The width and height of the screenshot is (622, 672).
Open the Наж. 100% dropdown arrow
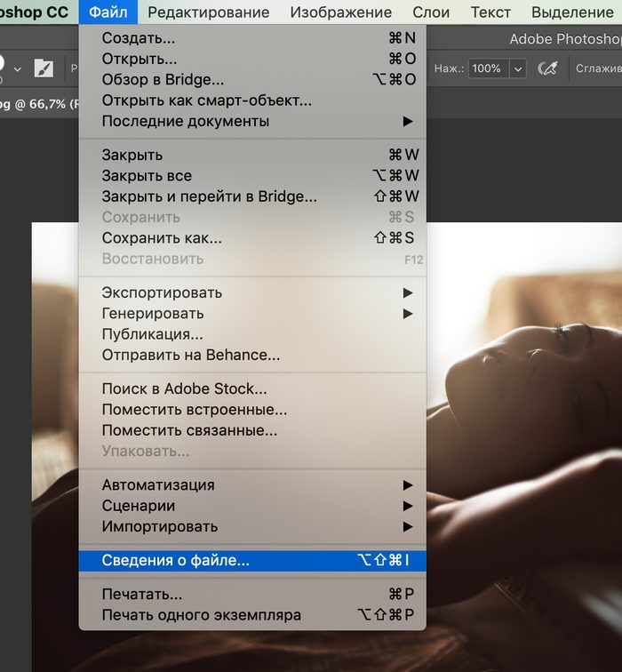click(518, 68)
